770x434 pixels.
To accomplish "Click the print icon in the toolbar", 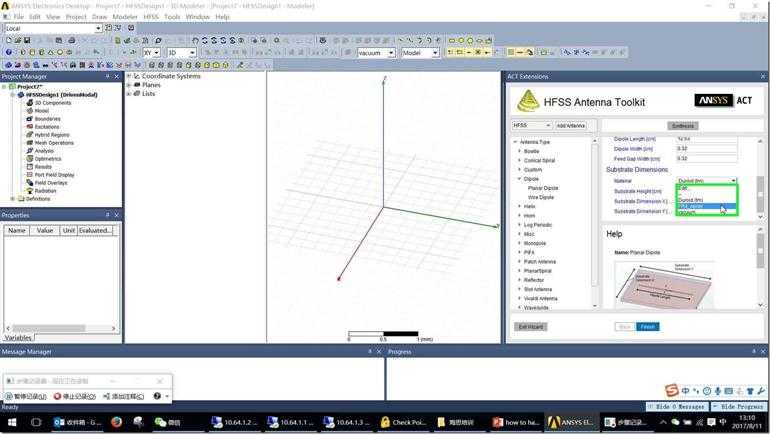I will pyautogui.click(x=72, y=40).
